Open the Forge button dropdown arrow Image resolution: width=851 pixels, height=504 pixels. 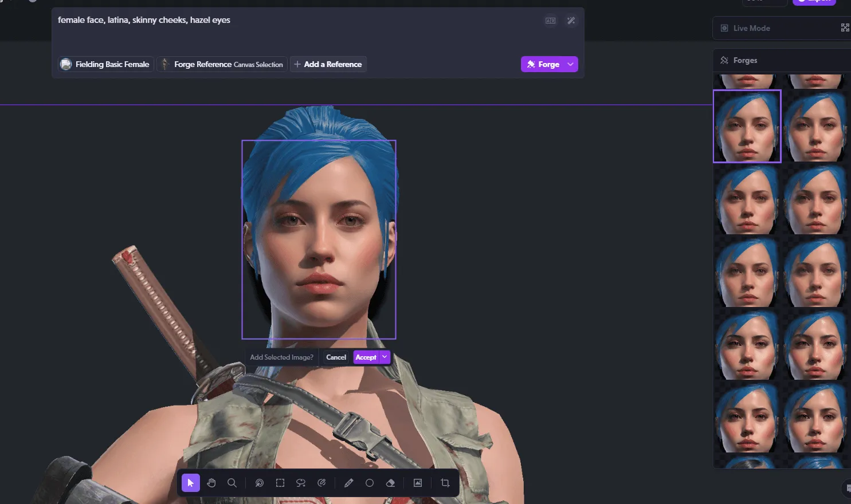point(570,64)
